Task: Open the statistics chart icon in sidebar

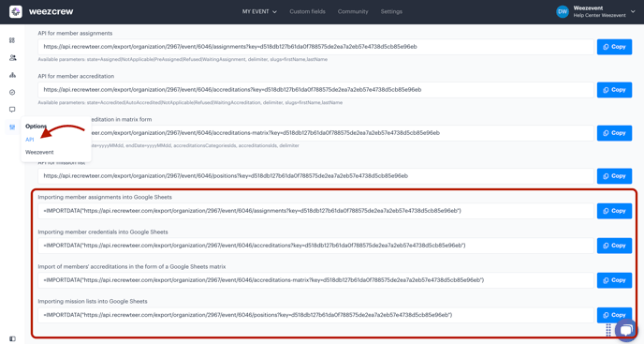Action: (12, 75)
